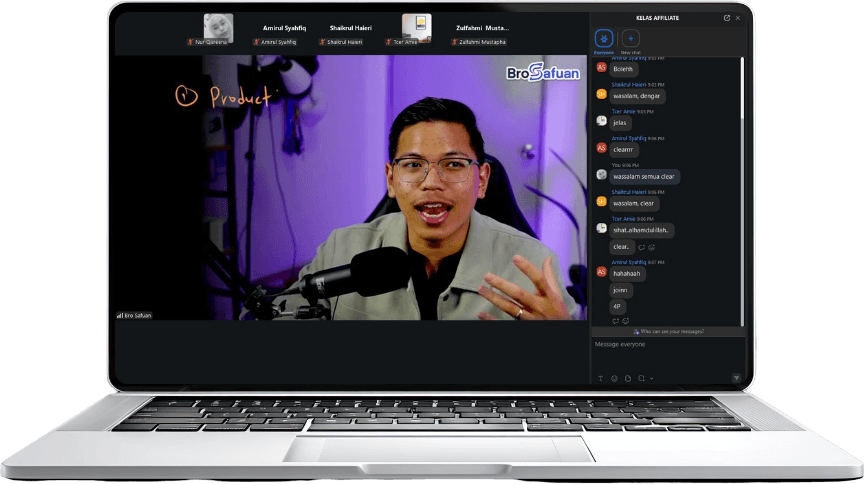The height and width of the screenshot is (484, 864).
Task: Reply to the 'clear..' message
Action: 641,248
